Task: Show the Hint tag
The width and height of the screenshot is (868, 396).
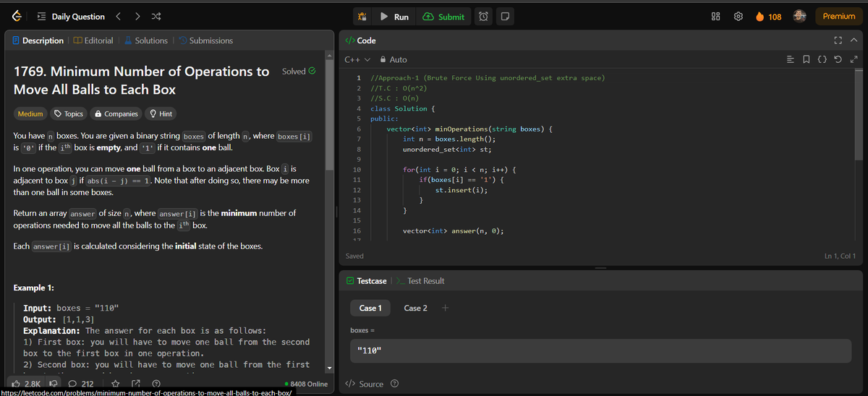Action: click(x=161, y=114)
